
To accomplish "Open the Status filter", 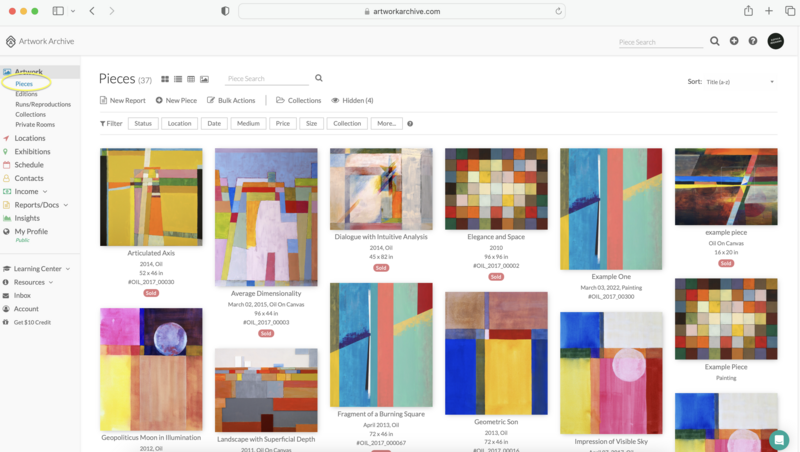I will [x=143, y=123].
